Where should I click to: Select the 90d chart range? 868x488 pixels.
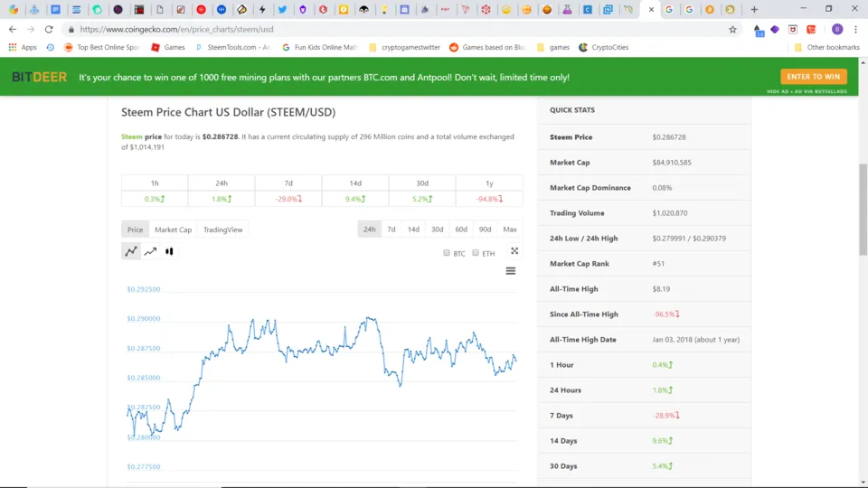pyautogui.click(x=485, y=229)
